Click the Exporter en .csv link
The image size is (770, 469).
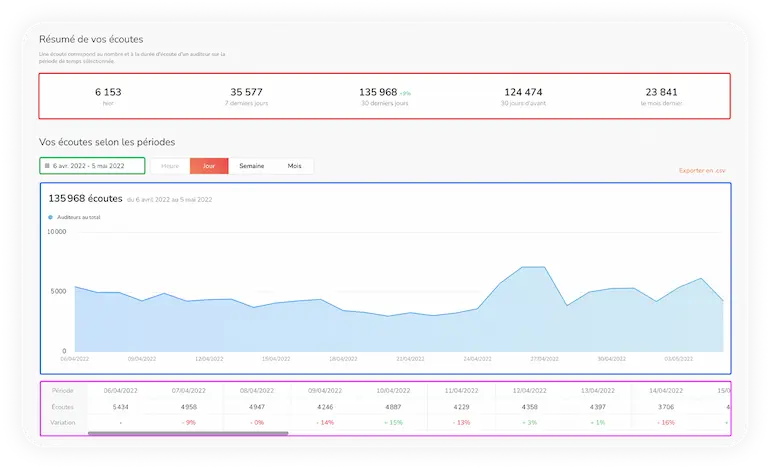(702, 170)
